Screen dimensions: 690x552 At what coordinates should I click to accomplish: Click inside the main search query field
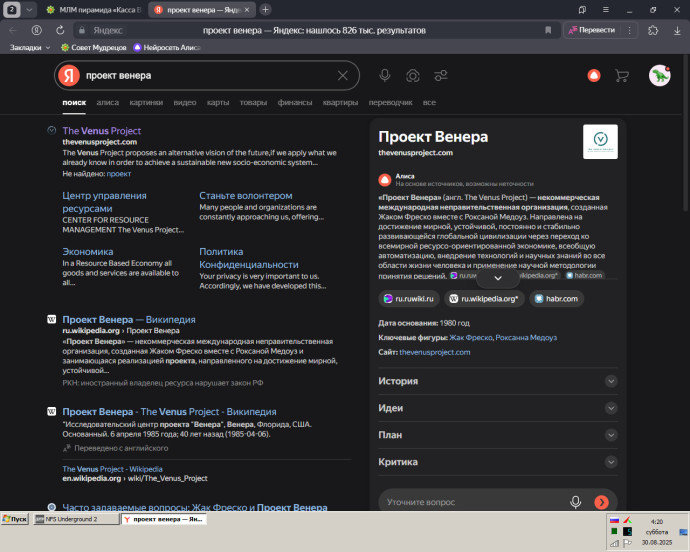tap(207, 76)
